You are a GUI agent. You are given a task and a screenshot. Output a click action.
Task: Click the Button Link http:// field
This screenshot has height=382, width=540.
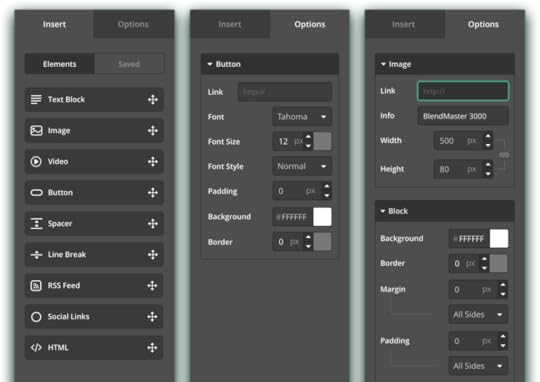[x=285, y=92]
